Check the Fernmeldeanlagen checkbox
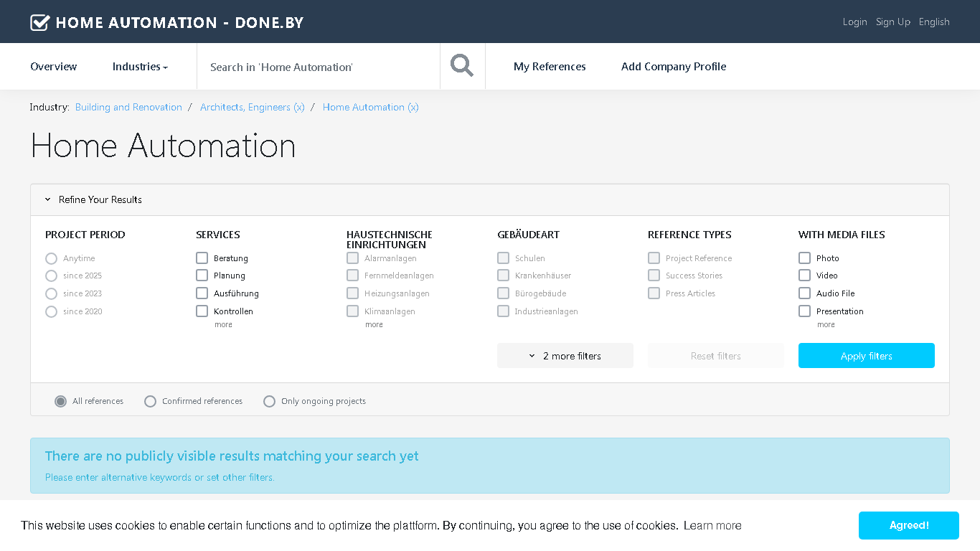Image resolution: width=980 pixels, height=551 pixels. (x=352, y=275)
